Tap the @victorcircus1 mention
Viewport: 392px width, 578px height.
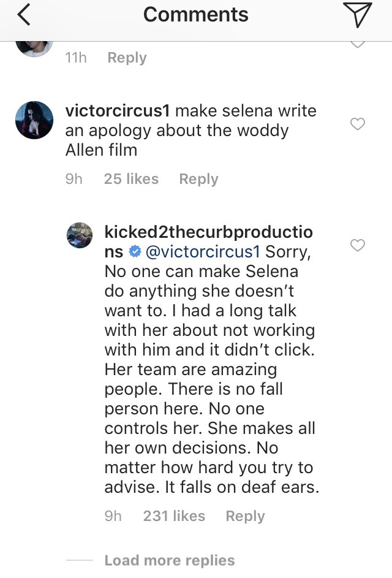[x=202, y=251]
